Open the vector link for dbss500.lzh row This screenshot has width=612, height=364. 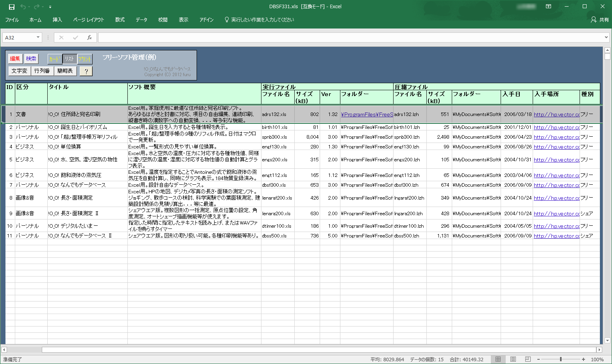[557, 236]
